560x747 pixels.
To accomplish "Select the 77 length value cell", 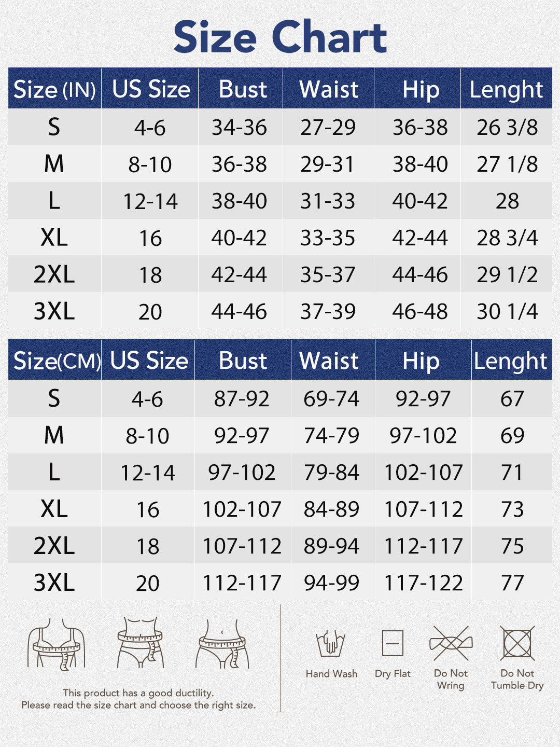I will pos(512,583).
